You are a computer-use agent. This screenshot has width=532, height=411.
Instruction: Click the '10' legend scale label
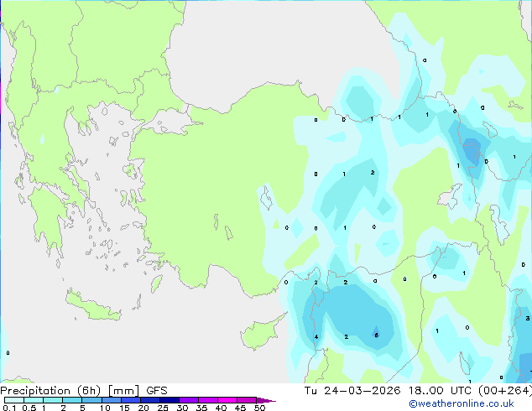[105, 408]
